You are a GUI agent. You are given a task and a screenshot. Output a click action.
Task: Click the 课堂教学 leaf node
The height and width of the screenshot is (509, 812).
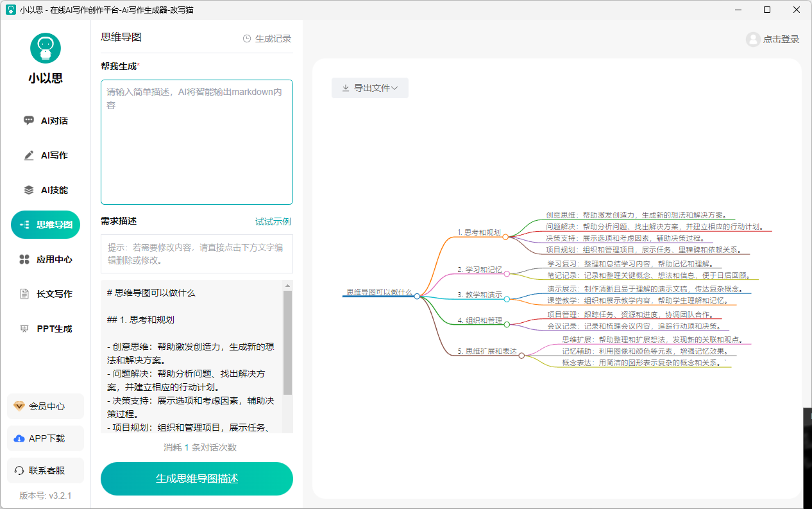pyautogui.click(x=638, y=300)
